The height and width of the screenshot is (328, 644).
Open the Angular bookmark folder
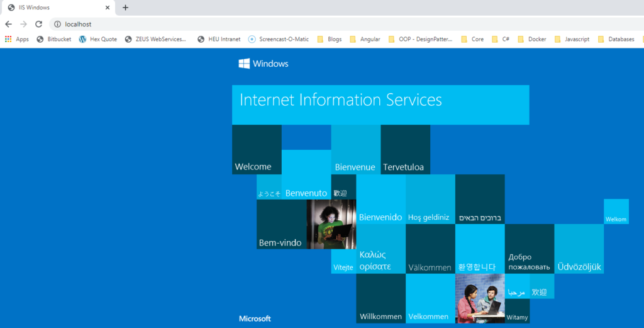click(365, 39)
